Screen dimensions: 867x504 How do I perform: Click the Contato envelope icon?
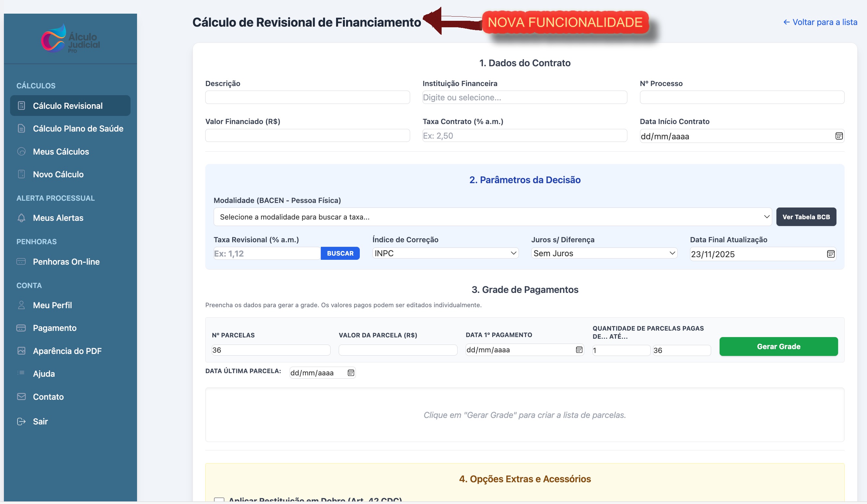coord(21,397)
